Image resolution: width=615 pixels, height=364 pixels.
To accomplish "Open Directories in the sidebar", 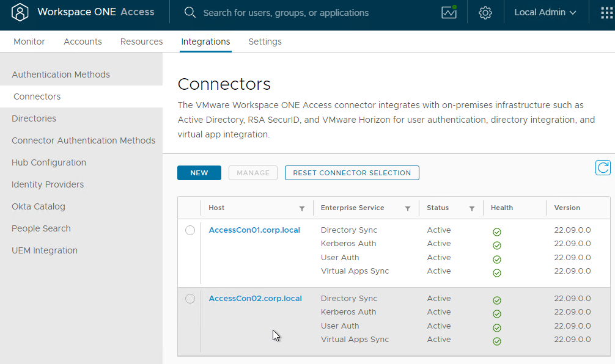I will 81,118.
